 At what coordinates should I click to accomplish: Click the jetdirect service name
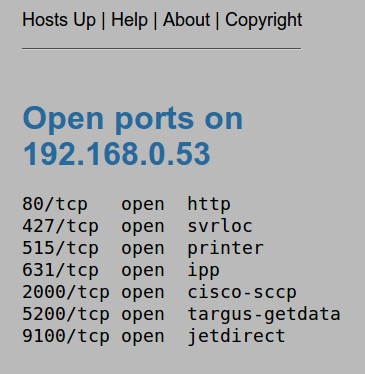(x=236, y=336)
